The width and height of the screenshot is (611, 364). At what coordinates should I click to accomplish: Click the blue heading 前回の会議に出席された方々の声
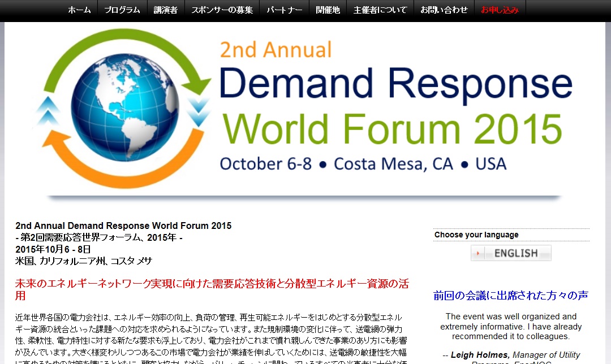tap(511, 296)
